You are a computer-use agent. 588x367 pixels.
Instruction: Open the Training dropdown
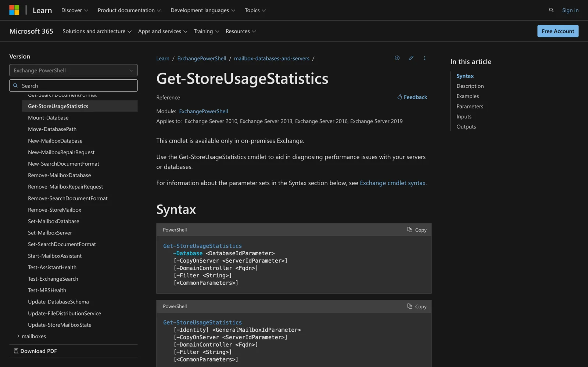click(206, 31)
